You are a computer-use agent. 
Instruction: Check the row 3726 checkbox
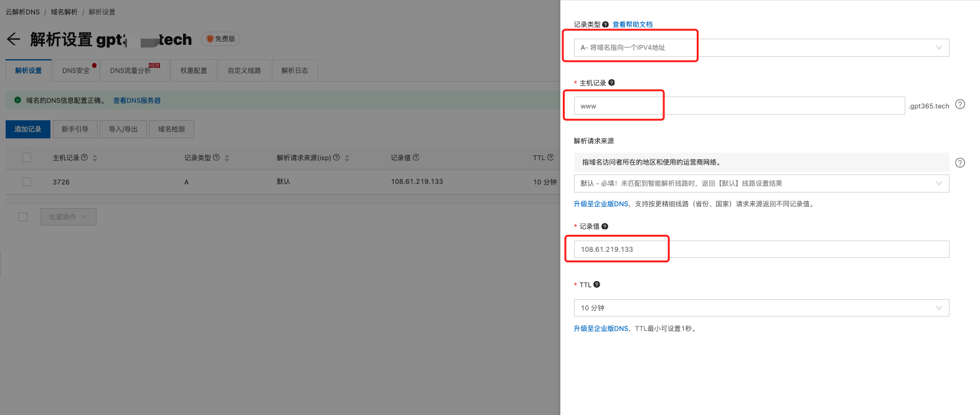[27, 182]
